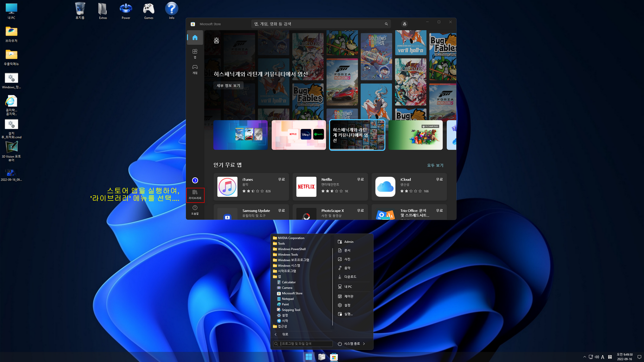Launch Calculator from start menu

286,282
